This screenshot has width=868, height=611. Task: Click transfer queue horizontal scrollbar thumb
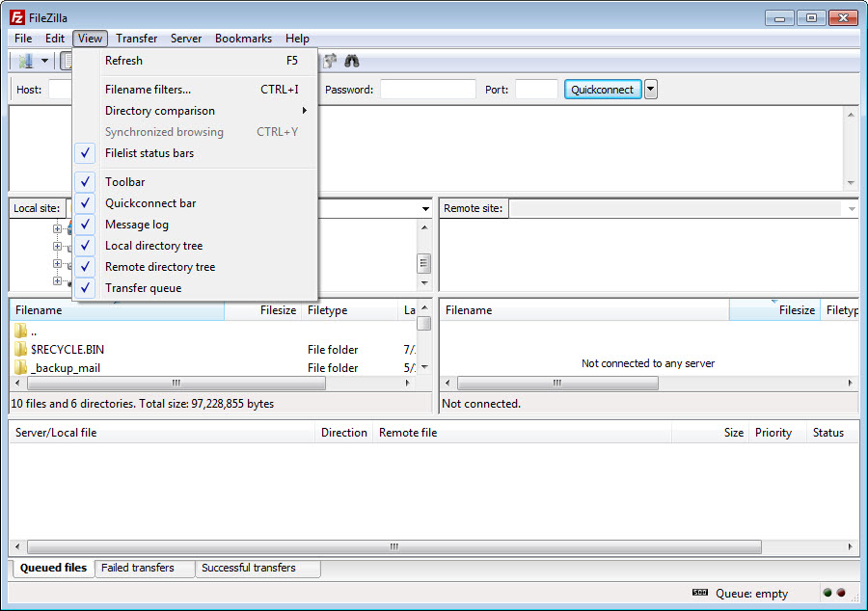pyautogui.click(x=394, y=546)
